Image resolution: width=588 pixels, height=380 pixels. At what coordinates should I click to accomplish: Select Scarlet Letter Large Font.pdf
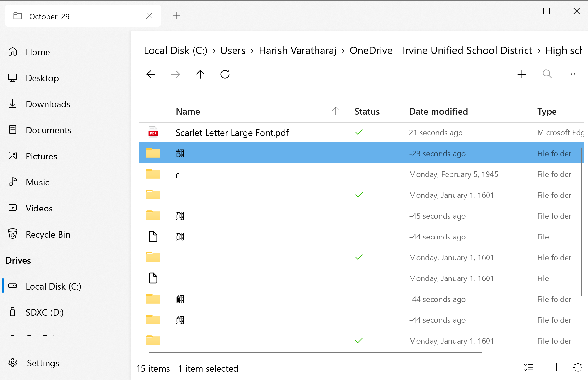(232, 133)
